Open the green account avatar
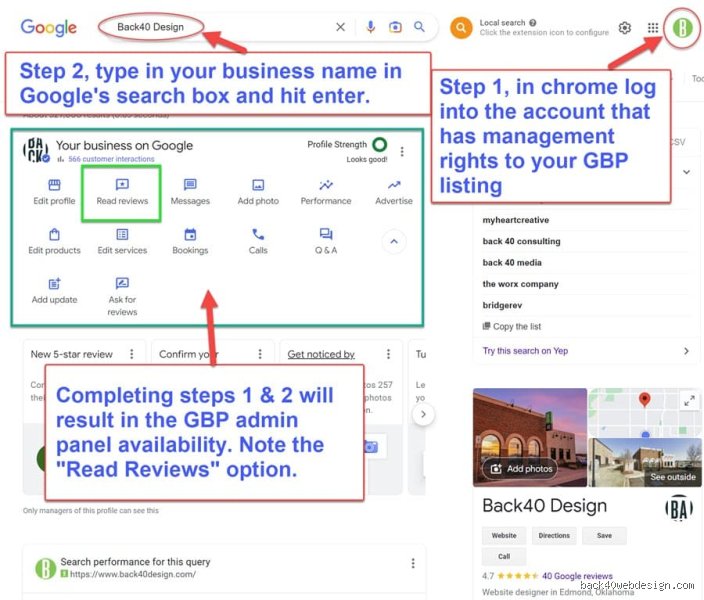The height and width of the screenshot is (600, 704). tap(682, 28)
